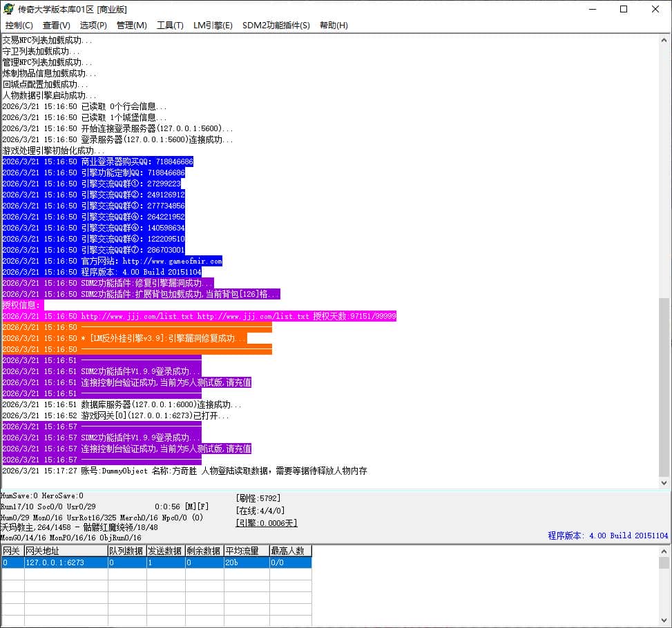Click the 程序版本 4.00 Build label at bottom right

click(x=608, y=536)
